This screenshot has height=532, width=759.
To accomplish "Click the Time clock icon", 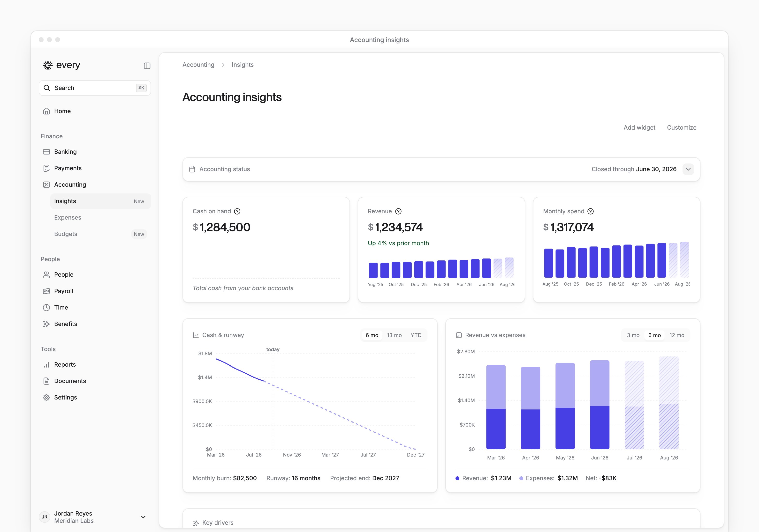I will point(47,307).
